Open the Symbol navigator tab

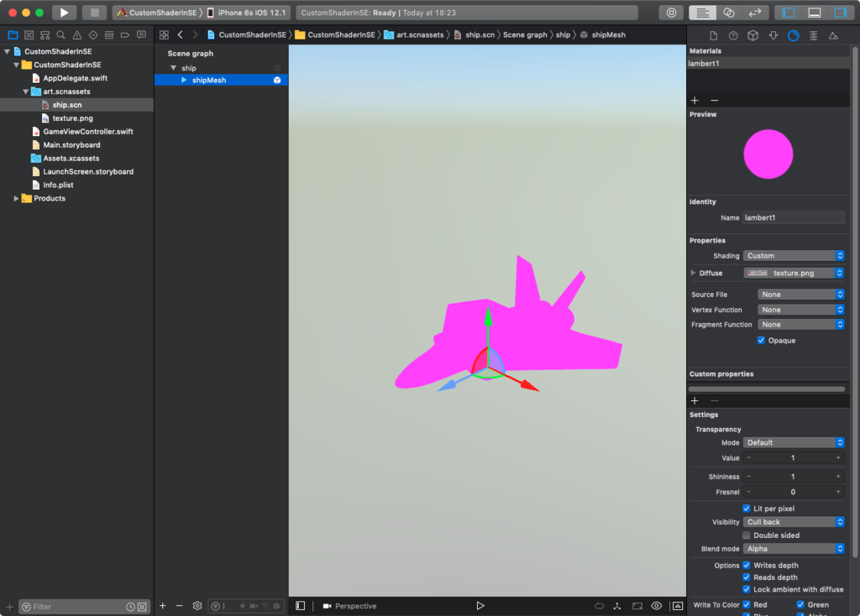[45, 35]
